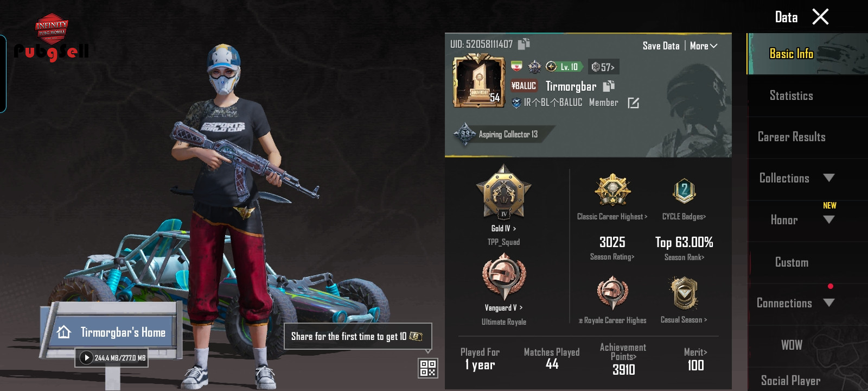Viewport: 868px width, 391px height.
Task: Expand the Connections section arrow
Action: point(828,302)
